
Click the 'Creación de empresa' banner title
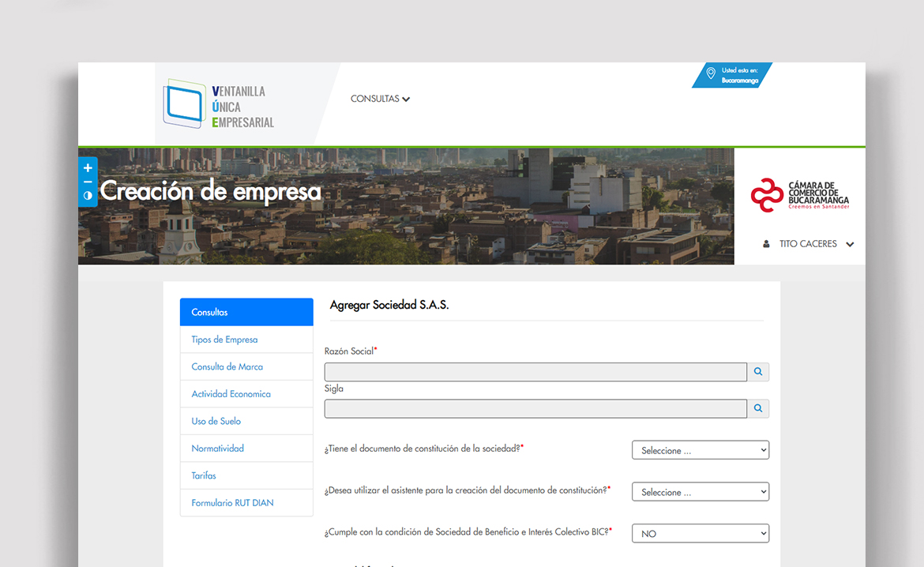tap(210, 192)
